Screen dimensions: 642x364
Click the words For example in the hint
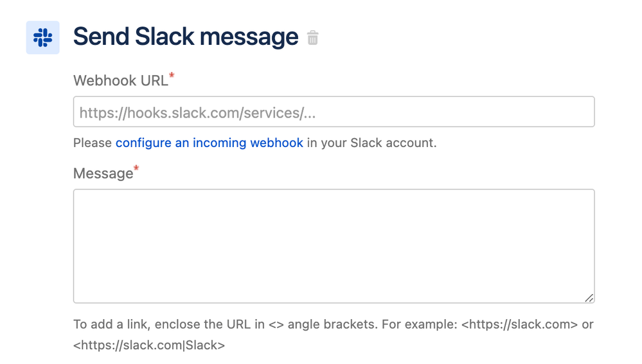pos(420,324)
